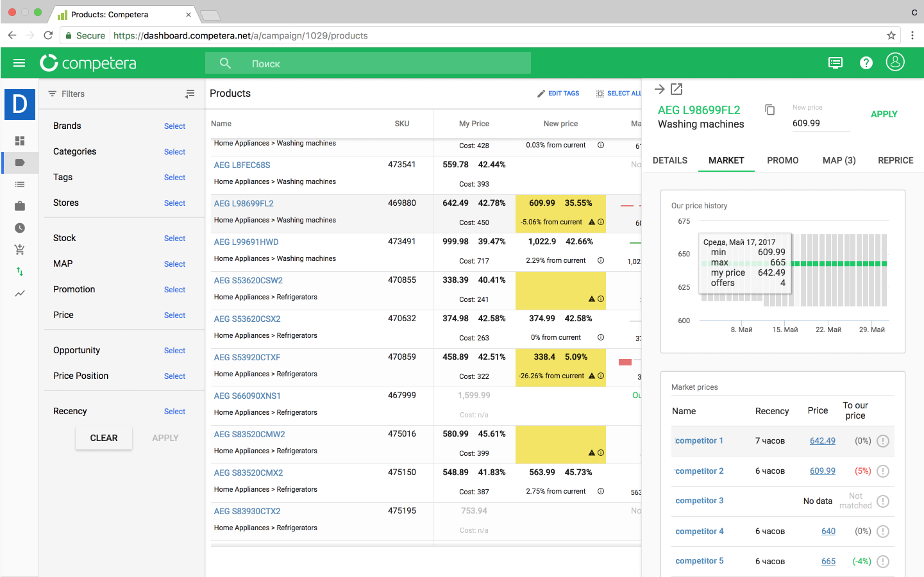
Task: Open the user account profile icon
Action: click(x=895, y=62)
